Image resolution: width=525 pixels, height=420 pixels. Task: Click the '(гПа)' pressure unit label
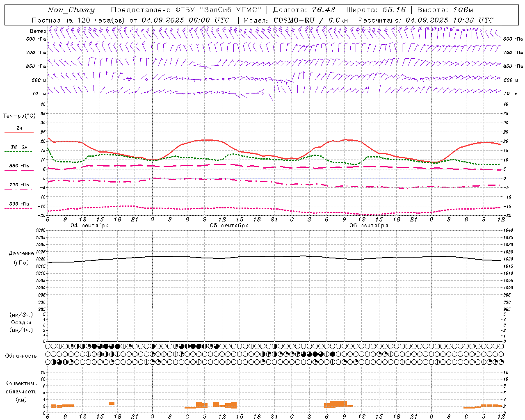pos(21,262)
